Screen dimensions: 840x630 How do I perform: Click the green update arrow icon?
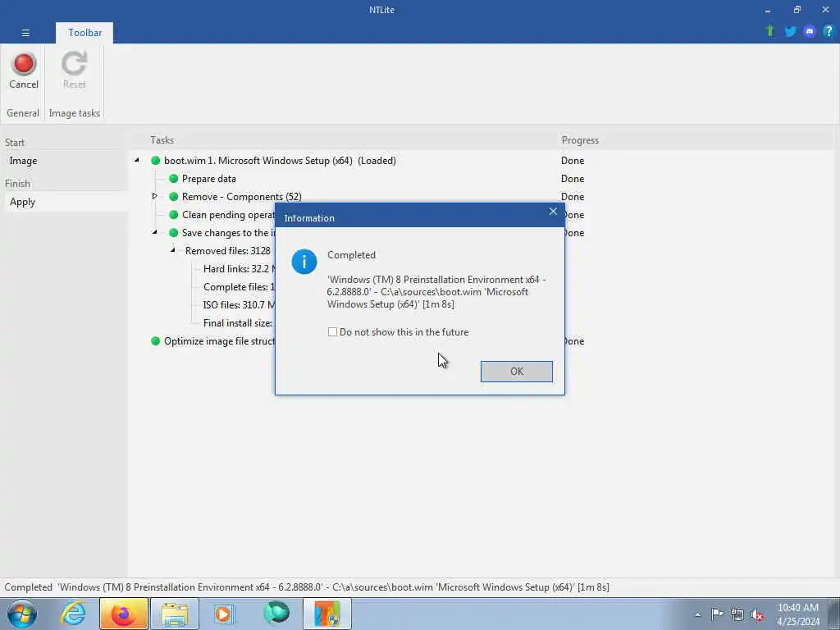pyautogui.click(x=769, y=31)
